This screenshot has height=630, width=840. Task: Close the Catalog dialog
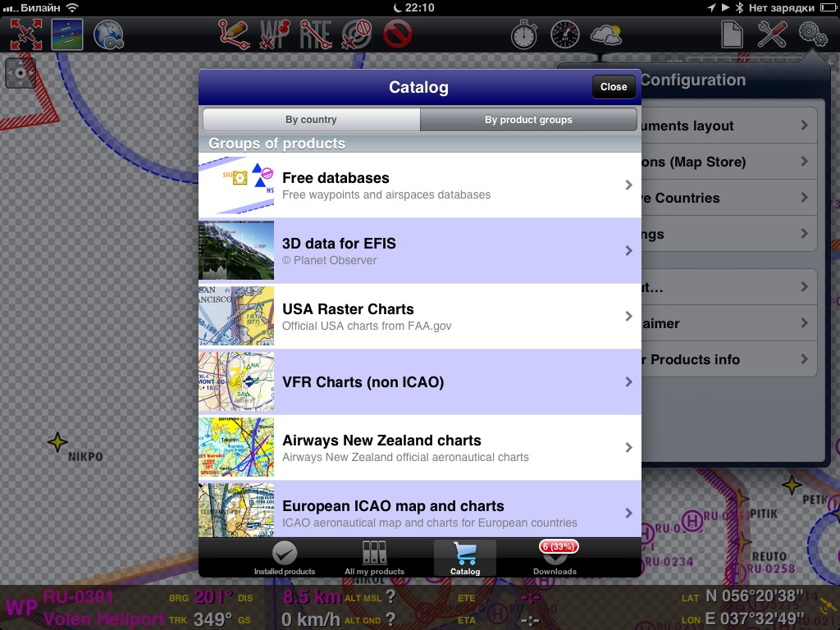614,87
